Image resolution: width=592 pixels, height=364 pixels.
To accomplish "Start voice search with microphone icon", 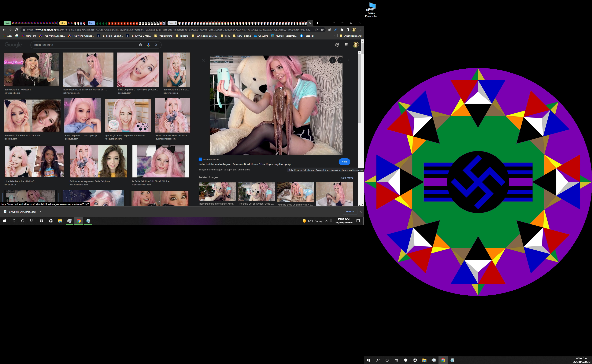I will [148, 45].
